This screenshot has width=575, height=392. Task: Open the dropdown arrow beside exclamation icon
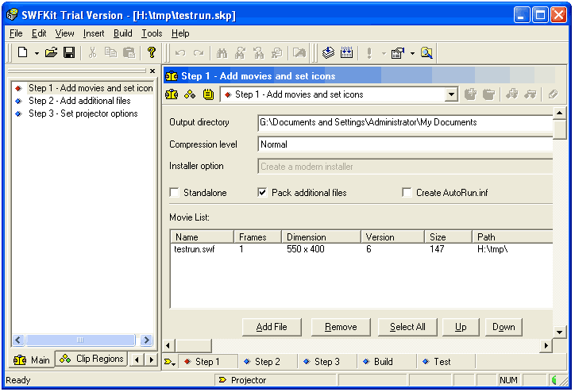(384, 53)
